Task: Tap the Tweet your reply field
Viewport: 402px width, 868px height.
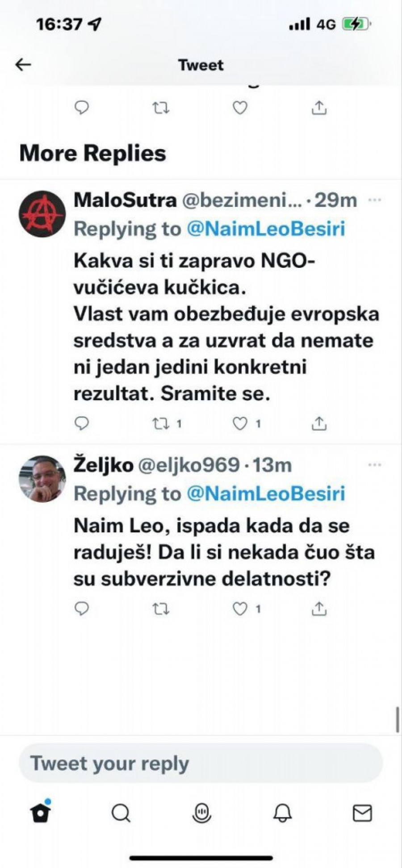Action: (201, 763)
